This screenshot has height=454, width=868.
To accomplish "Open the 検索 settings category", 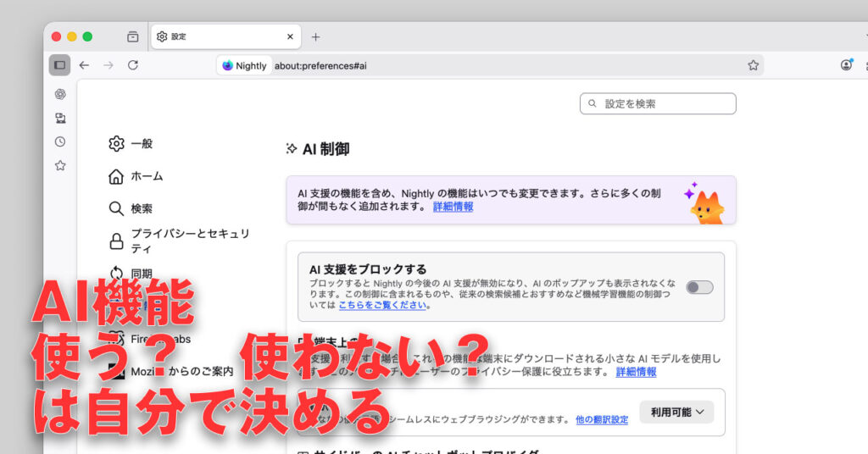I will (x=131, y=208).
